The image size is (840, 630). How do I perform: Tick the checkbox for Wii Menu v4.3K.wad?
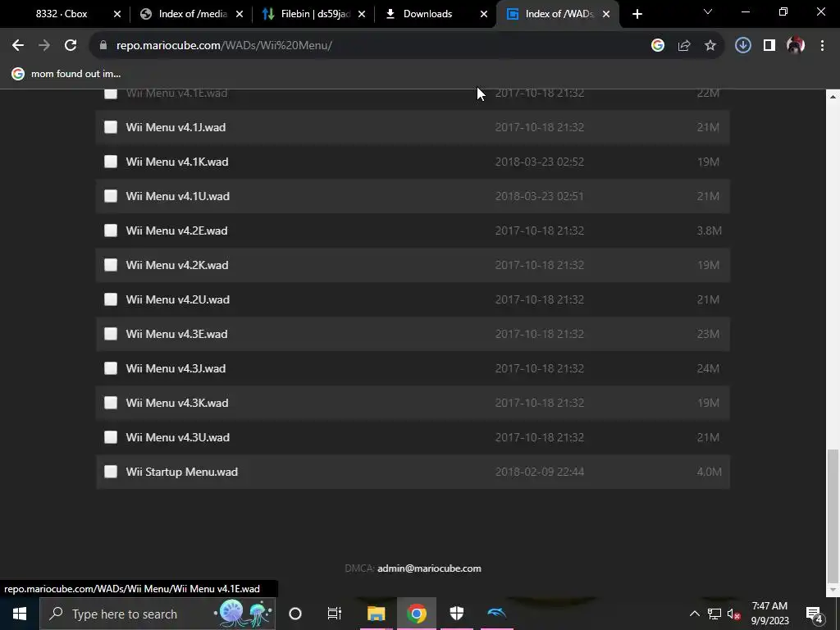click(x=111, y=402)
